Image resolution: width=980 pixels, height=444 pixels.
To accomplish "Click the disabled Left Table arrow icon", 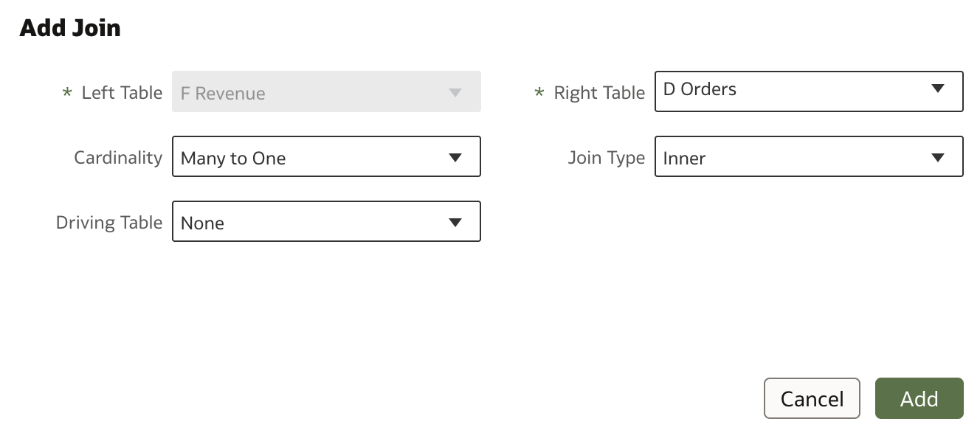I will coord(455,93).
